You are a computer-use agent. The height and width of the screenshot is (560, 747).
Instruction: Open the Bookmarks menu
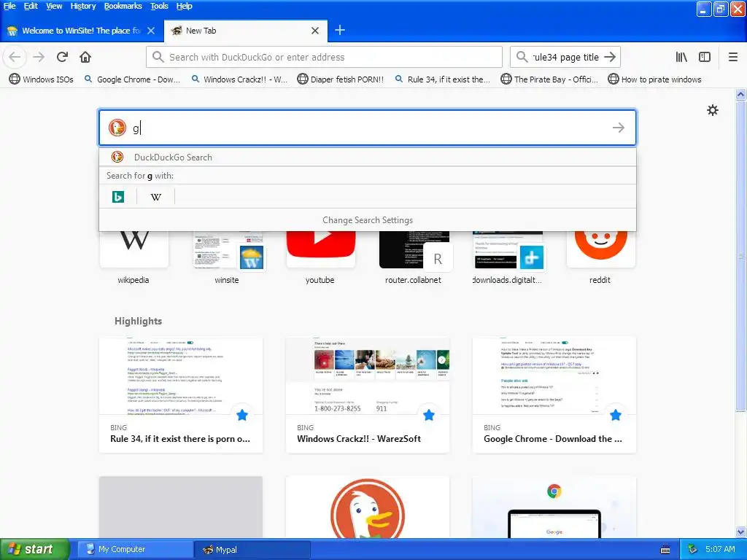123,6
